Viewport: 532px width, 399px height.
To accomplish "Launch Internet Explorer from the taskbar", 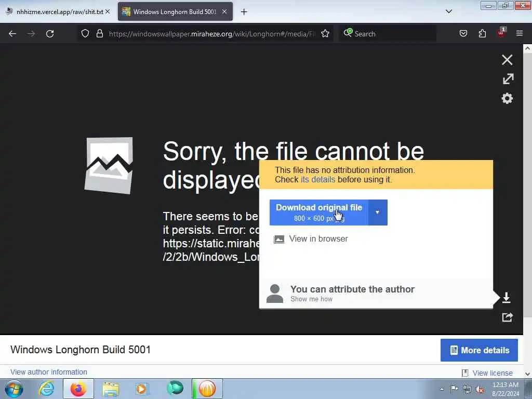I will 46,389.
